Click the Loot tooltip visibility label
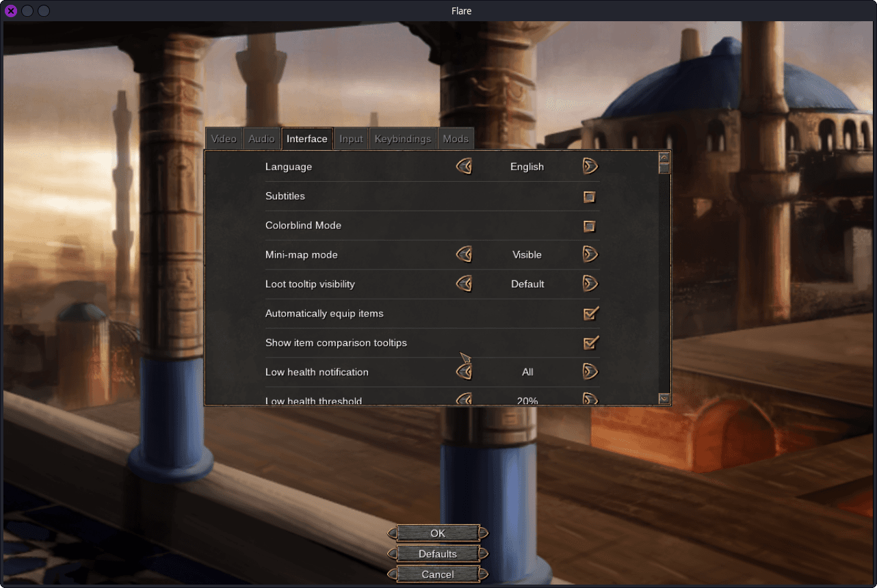 tap(310, 284)
